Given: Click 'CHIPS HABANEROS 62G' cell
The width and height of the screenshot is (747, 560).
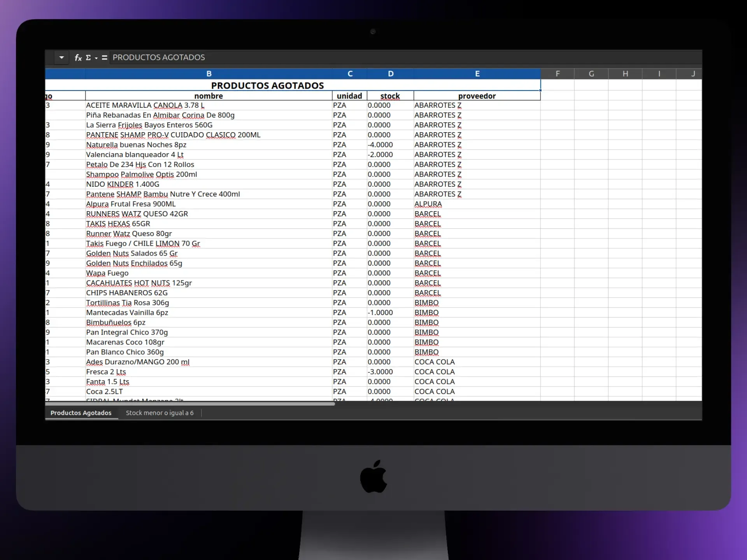Looking at the screenshot, I should tap(209, 293).
